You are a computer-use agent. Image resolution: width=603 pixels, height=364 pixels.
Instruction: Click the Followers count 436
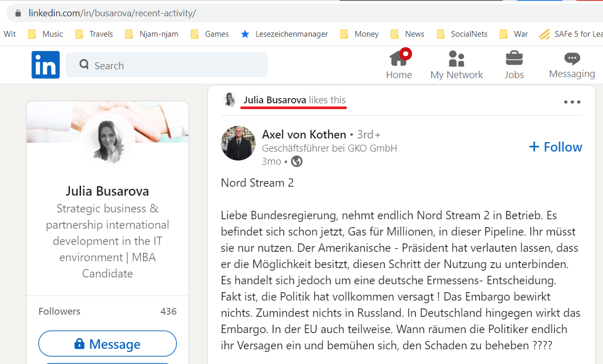click(x=168, y=312)
